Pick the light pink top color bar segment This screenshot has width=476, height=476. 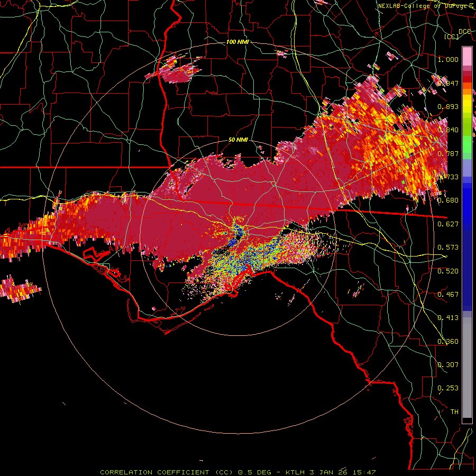[467, 56]
